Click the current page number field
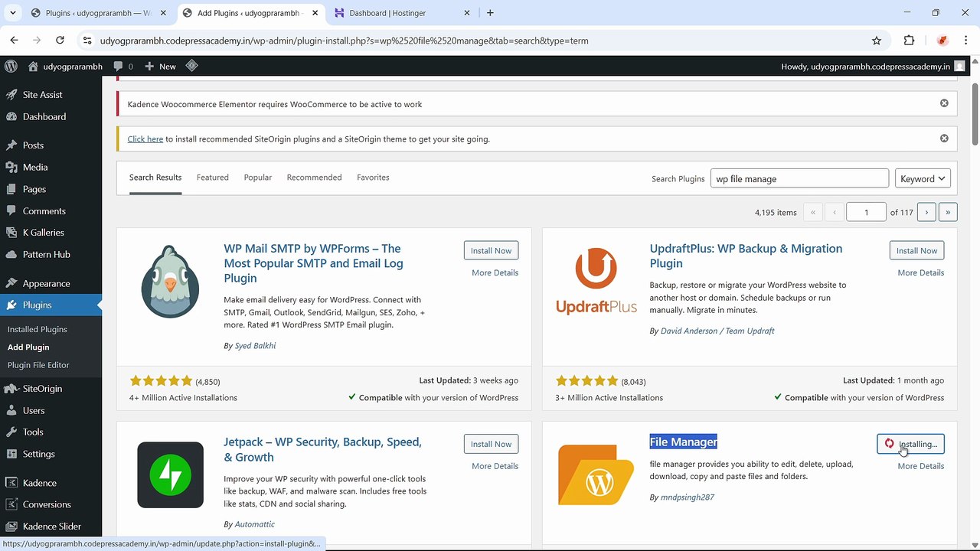The width and height of the screenshot is (980, 551). (866, 212)
